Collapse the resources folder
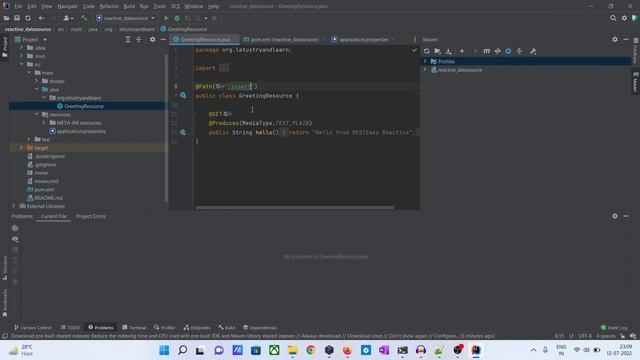Image resolution: width=640 pixels, height=360 pixels. pyautogui.click(x=36, y=114)
